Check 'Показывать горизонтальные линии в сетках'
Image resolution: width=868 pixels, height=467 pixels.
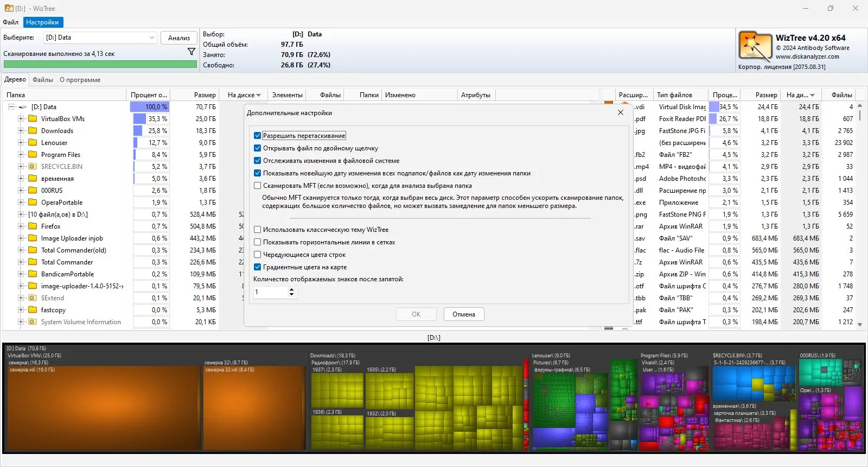click(258, 242)
